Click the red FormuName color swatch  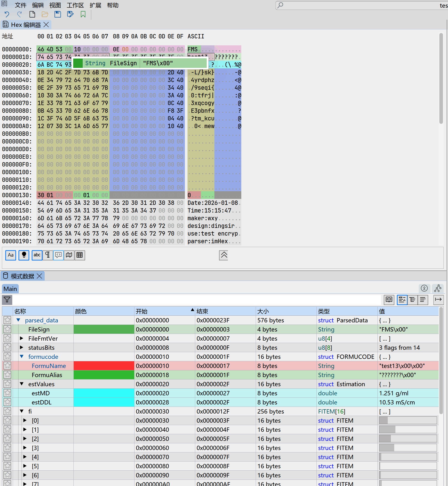tap(104, 366)
